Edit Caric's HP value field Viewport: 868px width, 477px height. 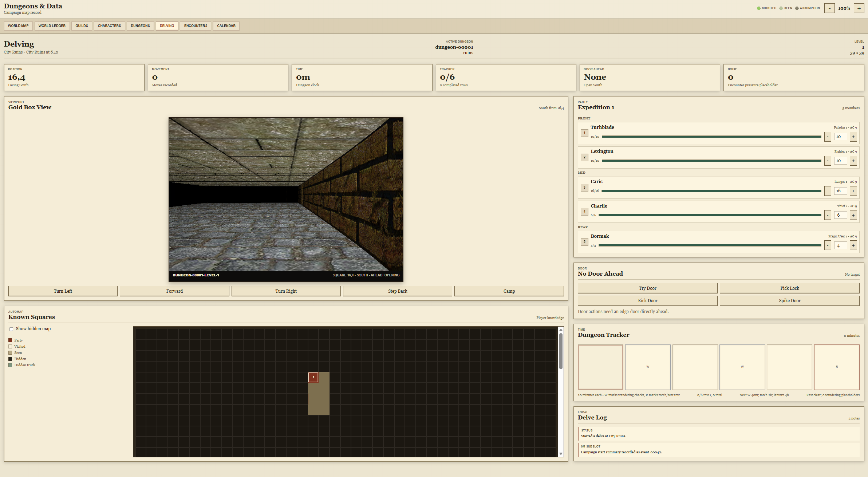click(x=840, y=191)
